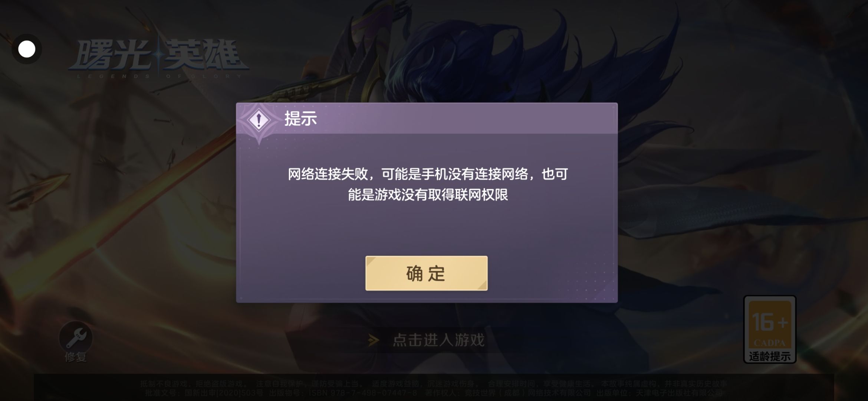
Task: Click the 批准文号 ISBN footer line
Action: pyautogui.click(x=433, y=393)
